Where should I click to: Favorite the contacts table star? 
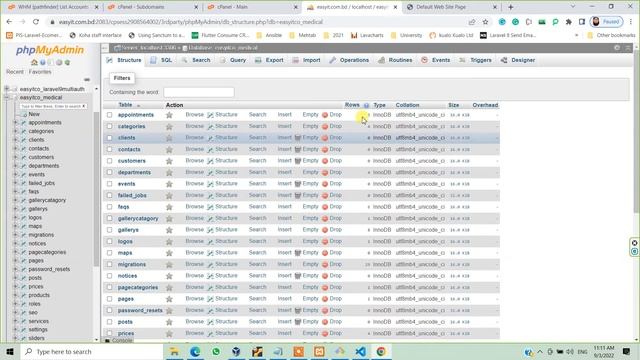tap(169, 149)
